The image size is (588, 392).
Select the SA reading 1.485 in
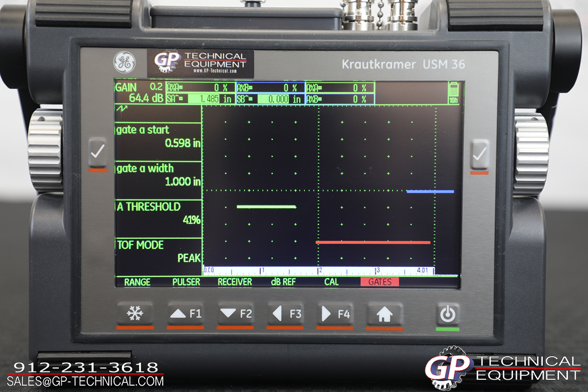tap(201, 99)
